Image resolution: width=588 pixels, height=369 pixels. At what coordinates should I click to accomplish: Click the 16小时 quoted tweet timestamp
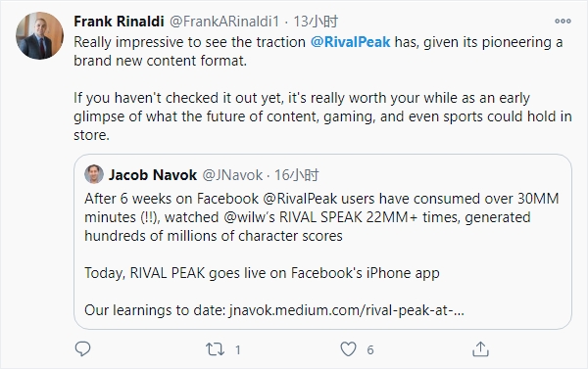297,175
